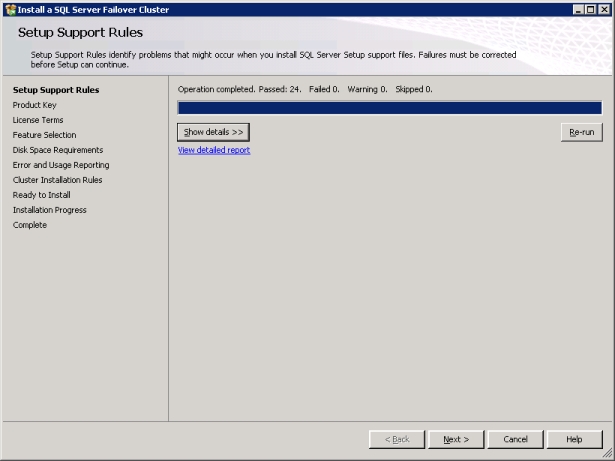Select the Installation Progress step

pos(49,210)
